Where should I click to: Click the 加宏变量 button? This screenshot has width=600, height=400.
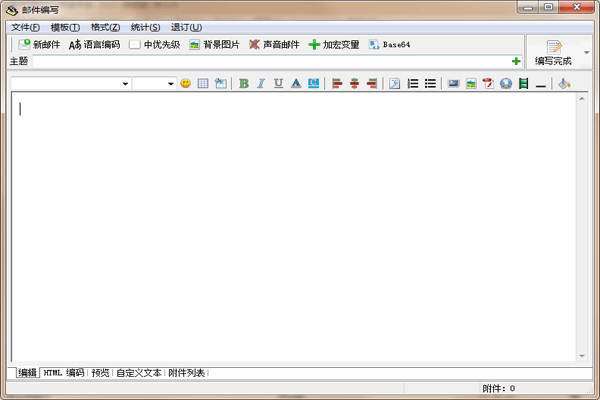pyautogui.click(x=334, y=45)
